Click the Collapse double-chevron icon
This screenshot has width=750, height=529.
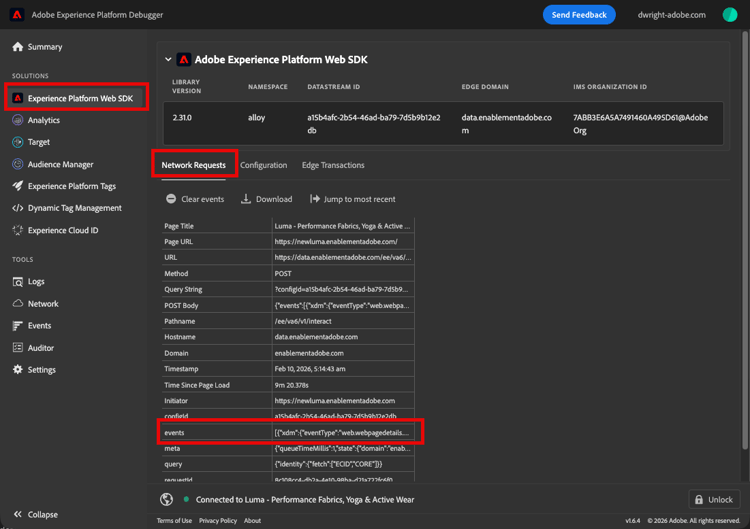click(18, 514)
